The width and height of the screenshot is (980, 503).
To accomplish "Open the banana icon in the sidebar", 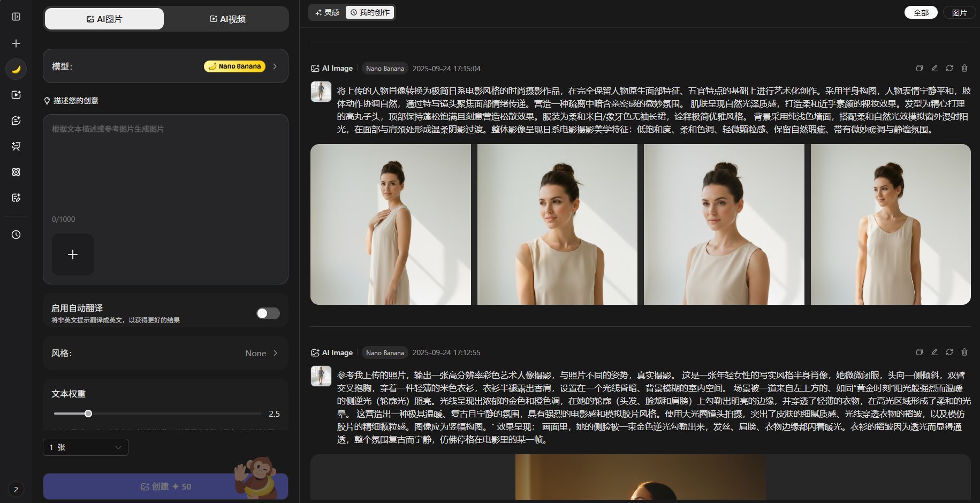I will pyautogui.click(x=16, y=69).
